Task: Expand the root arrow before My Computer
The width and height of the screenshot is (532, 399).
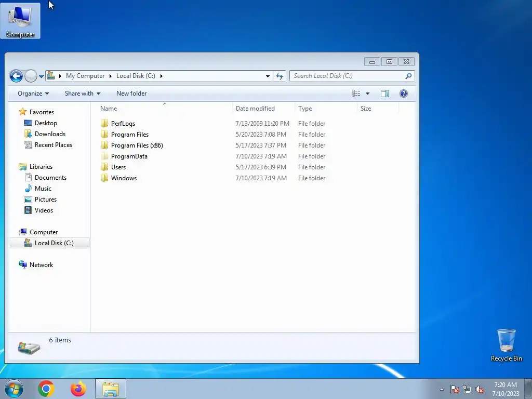Action: [x=60, y=76]
